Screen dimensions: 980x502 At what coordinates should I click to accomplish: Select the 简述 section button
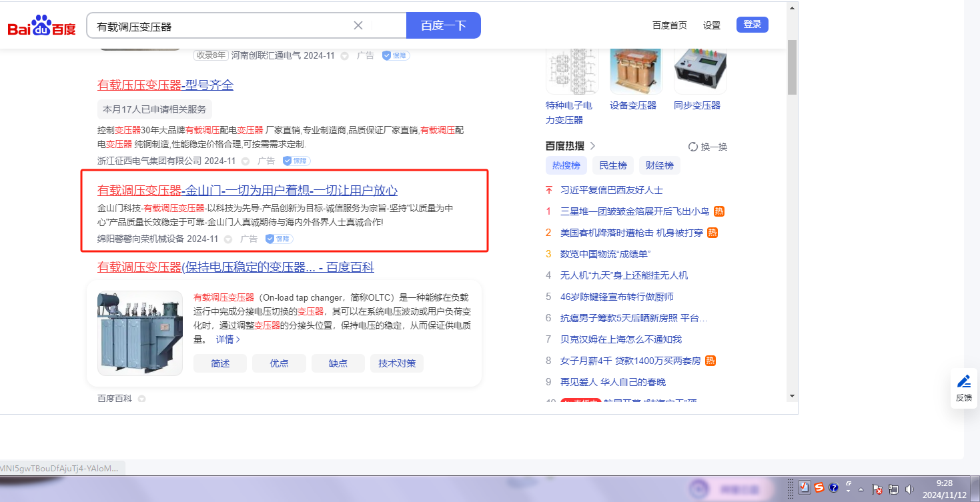pos(220,363)
